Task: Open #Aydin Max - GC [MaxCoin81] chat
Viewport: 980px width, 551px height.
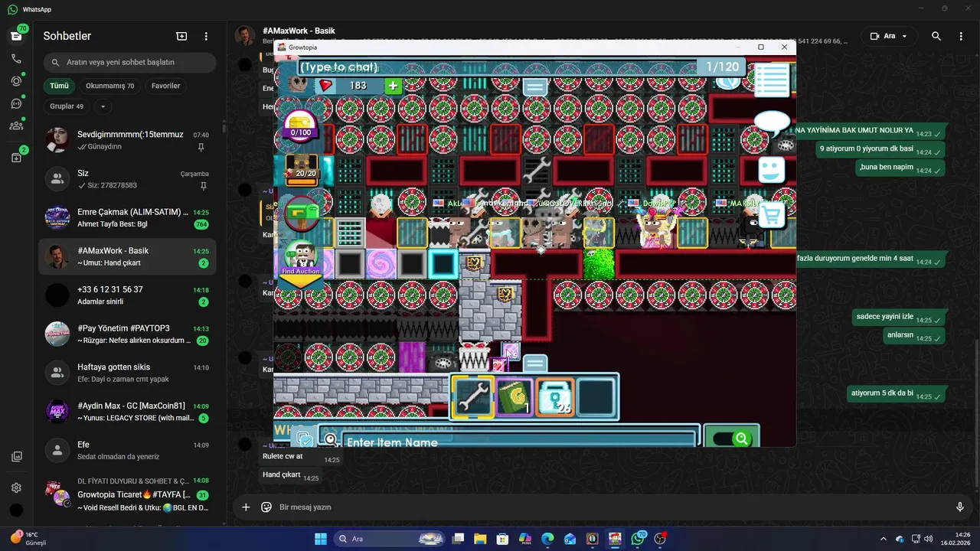Action: [x=127, y=412]
